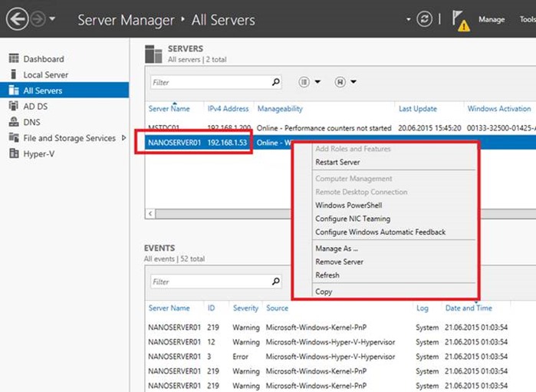Sort by Manageability column header

[x=280, y=109]
